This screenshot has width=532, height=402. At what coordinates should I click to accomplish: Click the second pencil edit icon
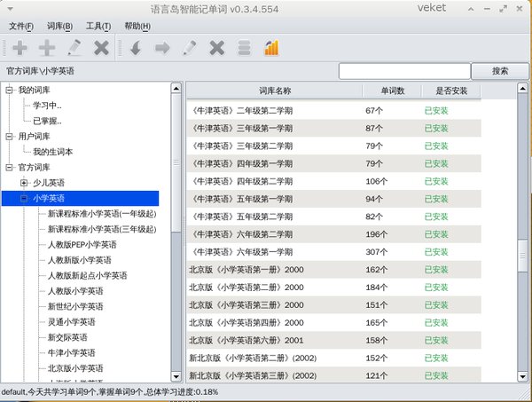[x=190, y=48]
